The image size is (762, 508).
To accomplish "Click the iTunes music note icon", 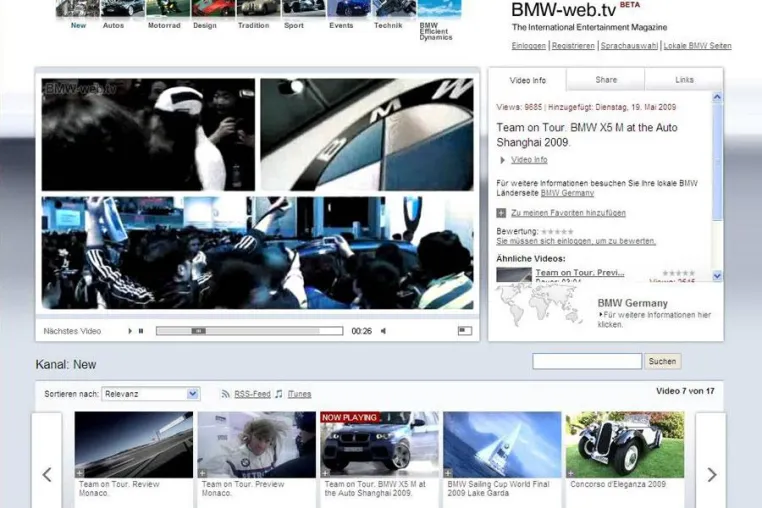I will (x=278, y=394).
